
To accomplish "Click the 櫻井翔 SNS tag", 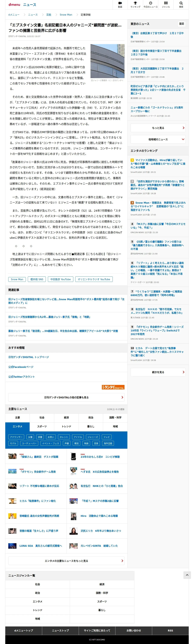I will click(37, 279).
